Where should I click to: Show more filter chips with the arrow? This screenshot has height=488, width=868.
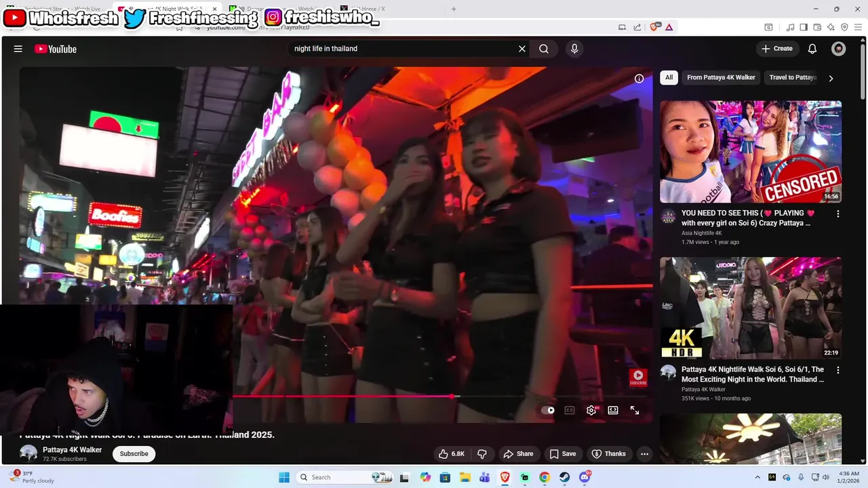(831, 78)
